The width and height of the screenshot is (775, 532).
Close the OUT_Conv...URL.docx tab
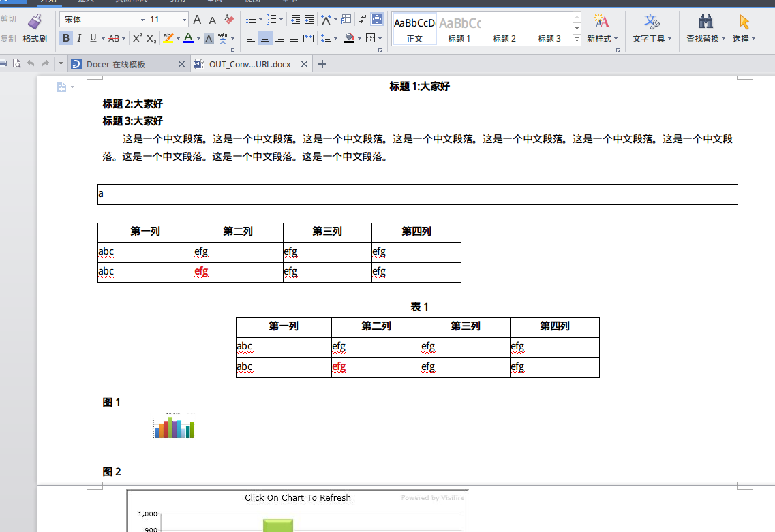point(305,64)
